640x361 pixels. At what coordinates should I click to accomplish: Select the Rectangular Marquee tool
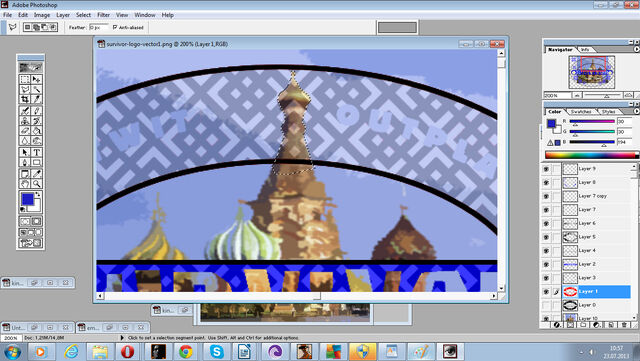[25, 79]
